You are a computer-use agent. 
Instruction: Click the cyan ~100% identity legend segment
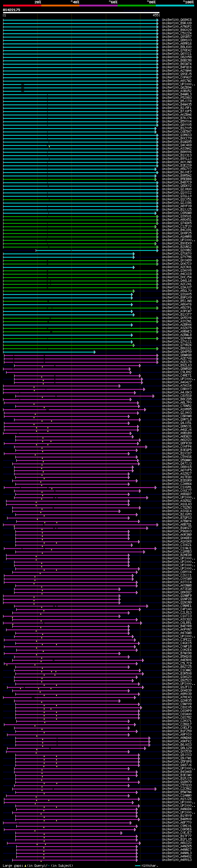pyautogui.click(x=175, y=6)
